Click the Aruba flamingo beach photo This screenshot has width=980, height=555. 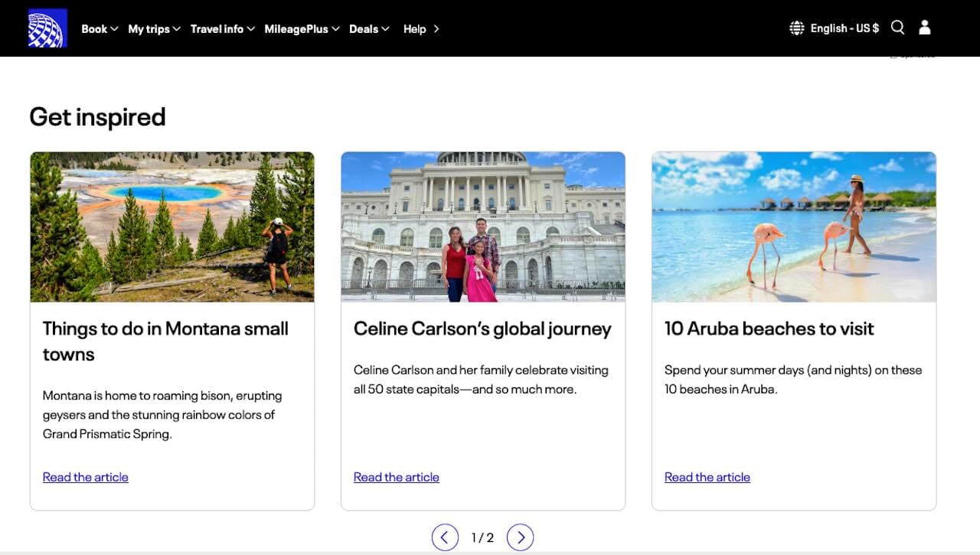[x=794, y=227]
